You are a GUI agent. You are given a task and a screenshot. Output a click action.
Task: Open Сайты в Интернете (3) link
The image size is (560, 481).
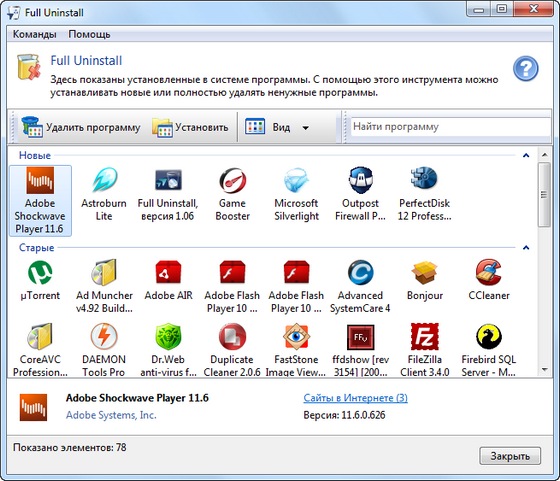[355, 398]
